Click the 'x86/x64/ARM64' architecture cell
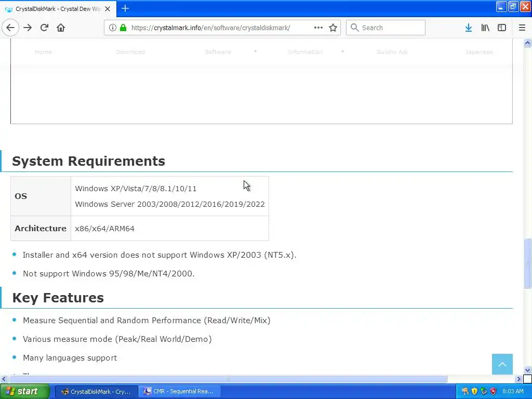The height and width of the screenshot is (399, 532). click(x=170, y=229)
